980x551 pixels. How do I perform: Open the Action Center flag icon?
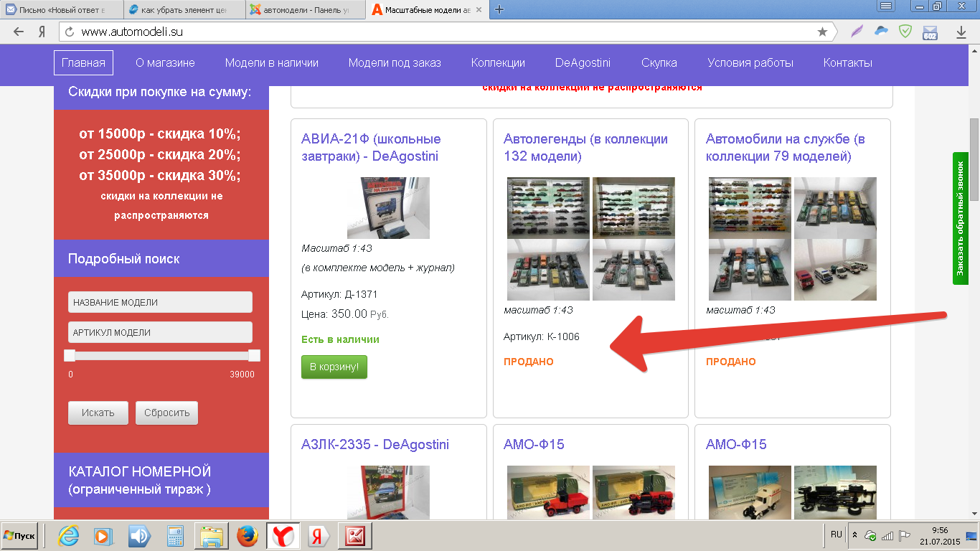(905, 535)
